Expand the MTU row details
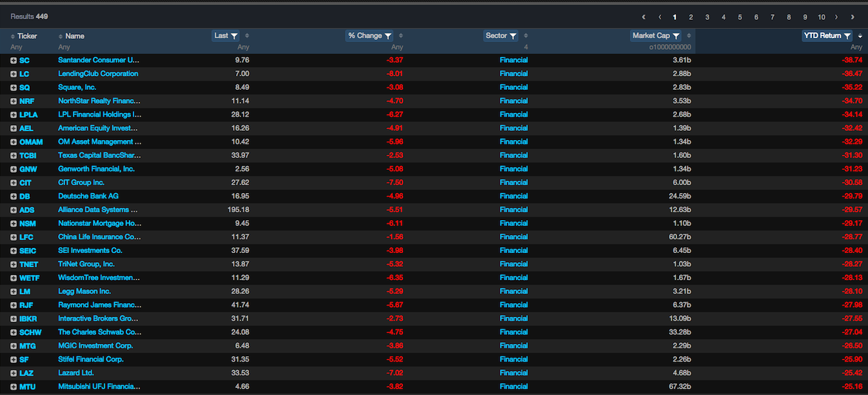This screenshot has height=395, width=868. (14, 387)
